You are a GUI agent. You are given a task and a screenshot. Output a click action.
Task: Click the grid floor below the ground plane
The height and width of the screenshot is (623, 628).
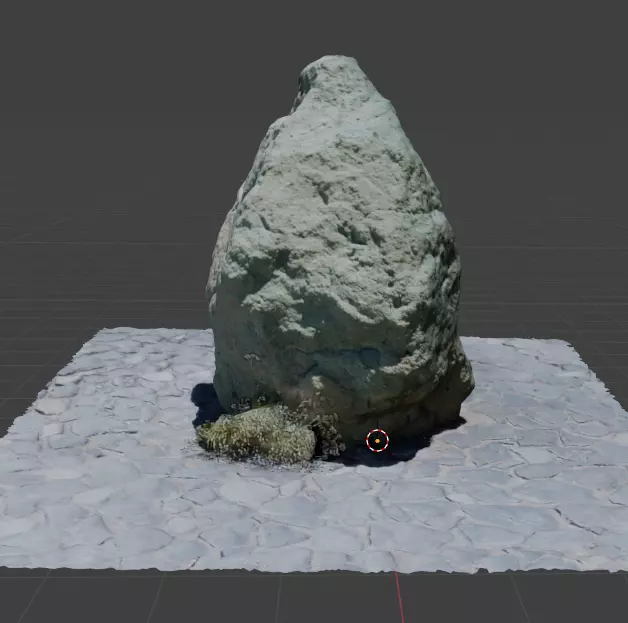click(x=200, y=599)
